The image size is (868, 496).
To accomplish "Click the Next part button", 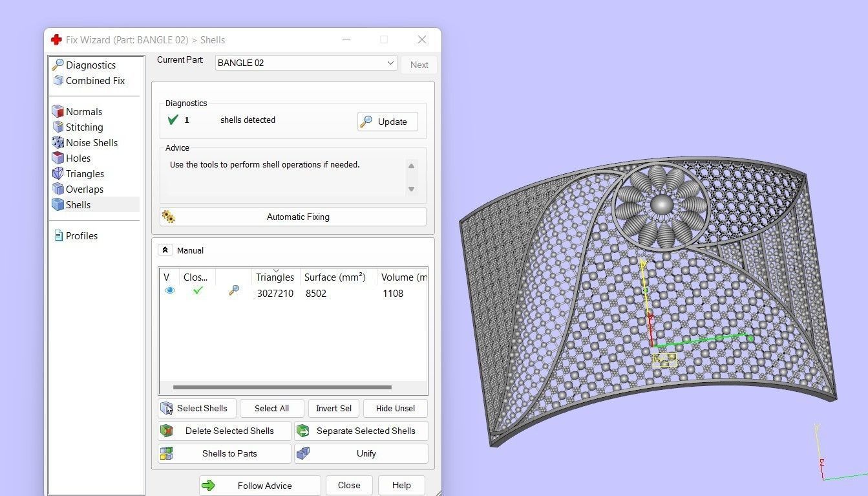I will (x=419, y=65).
